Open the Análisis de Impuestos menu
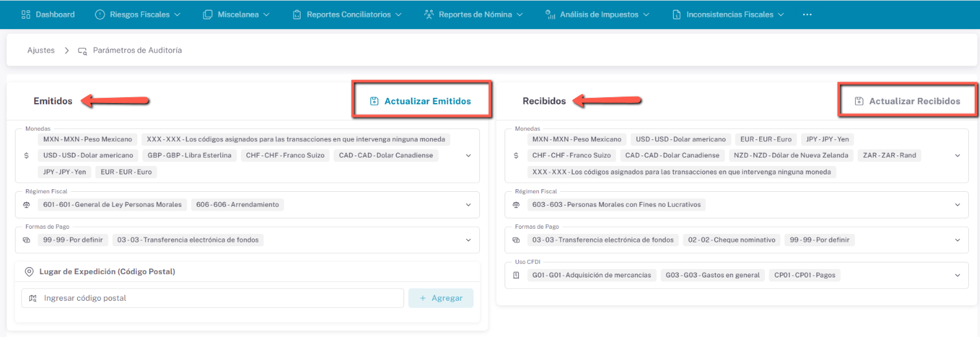 [x=597, y=14]
